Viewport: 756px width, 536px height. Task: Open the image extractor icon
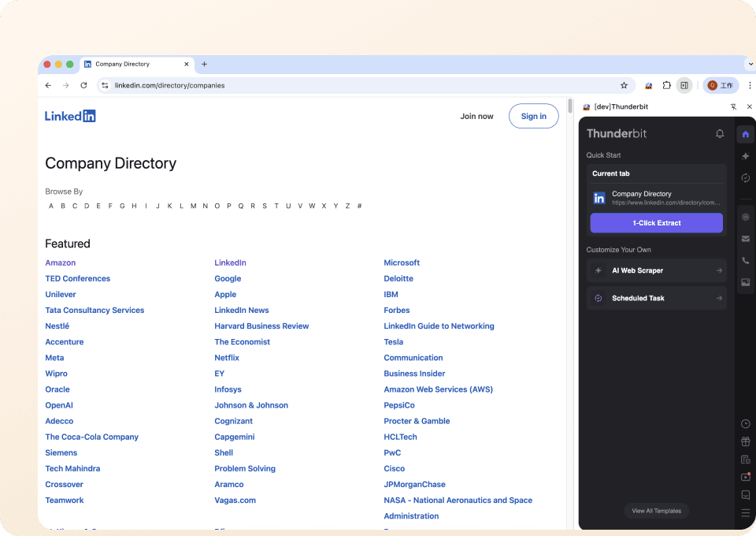pyautogui.click(x=745, y=282)
